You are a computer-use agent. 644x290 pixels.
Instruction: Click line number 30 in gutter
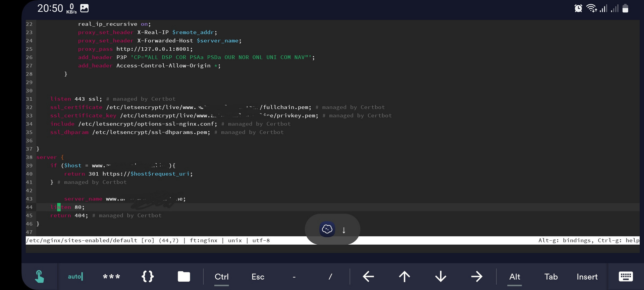pyautogui.click(x=29, y=91)
